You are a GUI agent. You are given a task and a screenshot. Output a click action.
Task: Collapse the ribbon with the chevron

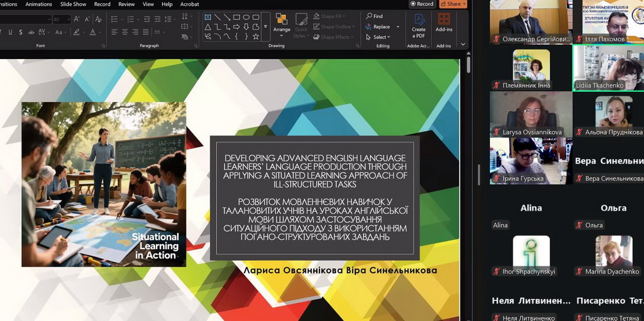click(463, 45)
